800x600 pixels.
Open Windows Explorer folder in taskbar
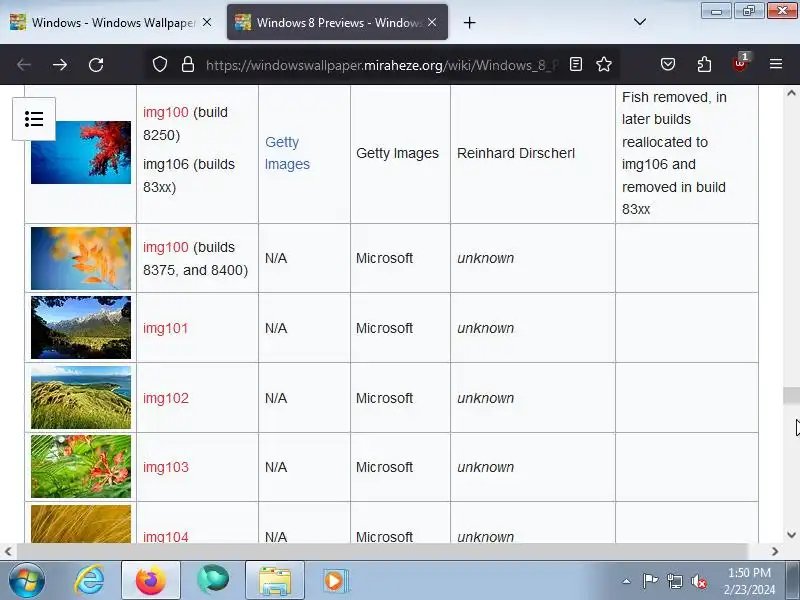(275, 580)
